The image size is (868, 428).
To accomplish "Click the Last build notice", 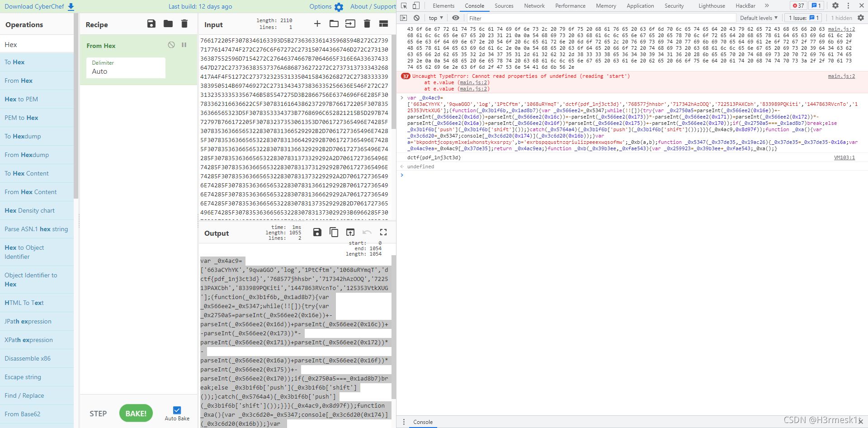I will (200, 6).
